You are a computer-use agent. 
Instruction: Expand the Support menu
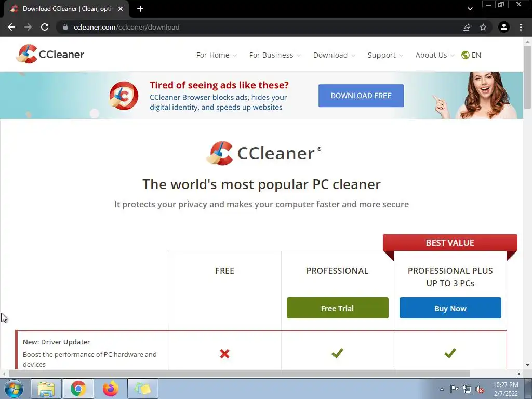click(385, 55)
